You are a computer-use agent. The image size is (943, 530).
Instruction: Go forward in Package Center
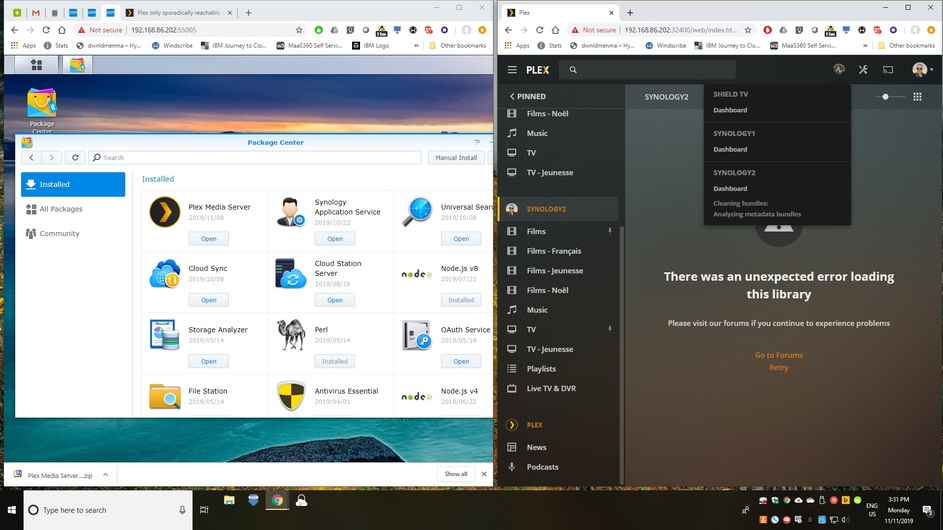[52, 158]
